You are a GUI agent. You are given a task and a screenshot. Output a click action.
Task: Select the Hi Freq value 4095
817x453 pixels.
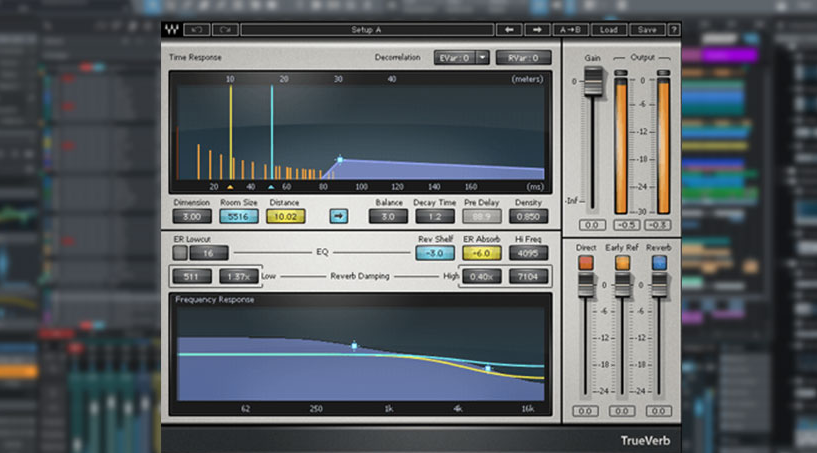click(528, 253)
